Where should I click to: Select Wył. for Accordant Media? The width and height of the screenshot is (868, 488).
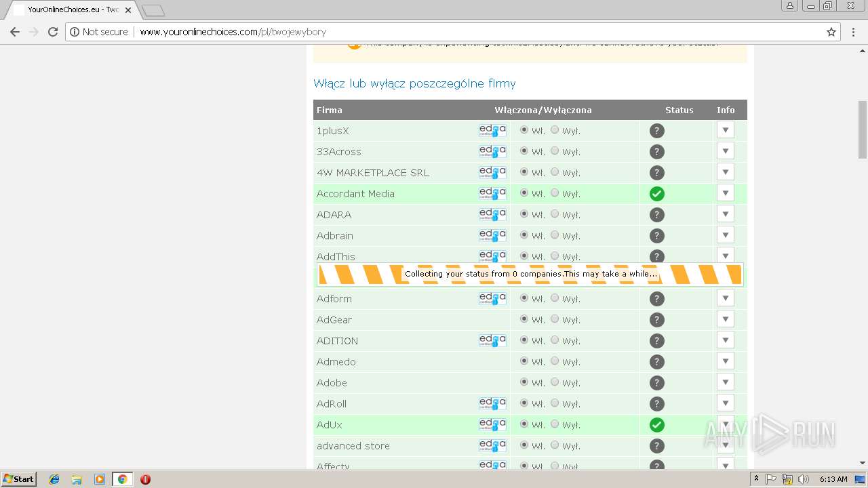555,193
